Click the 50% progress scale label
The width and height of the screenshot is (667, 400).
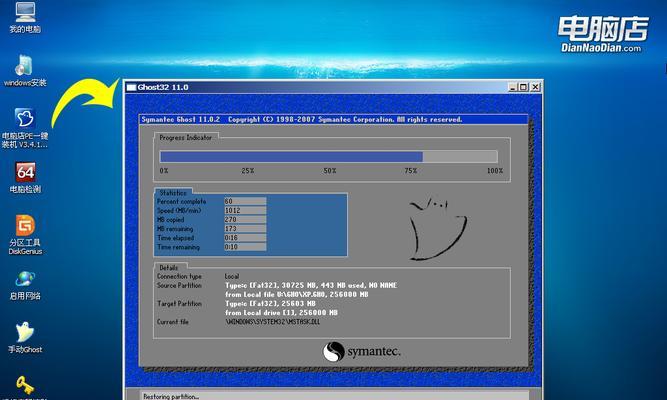click(x=330, y=171)
